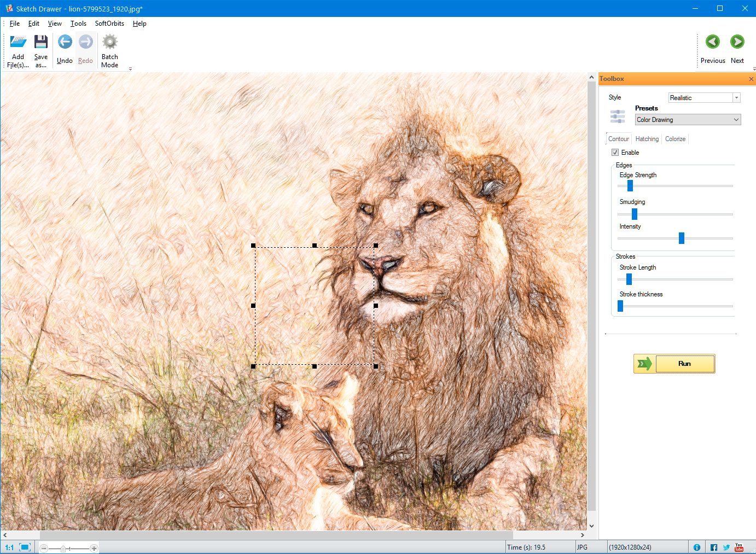The height and width of the screenshot is (554, 756).
Task: Click the Intensity slider handle
Action: 682,238
